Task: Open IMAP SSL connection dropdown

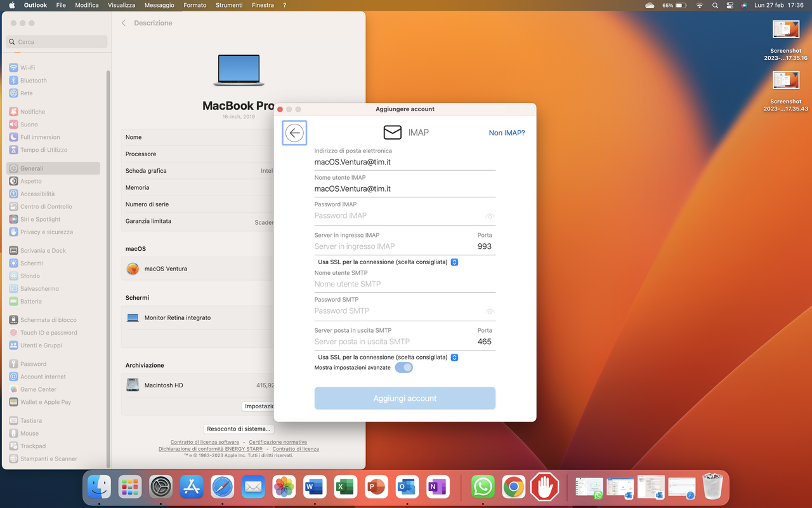Action: pyautogui.click(x=454, y=262)
